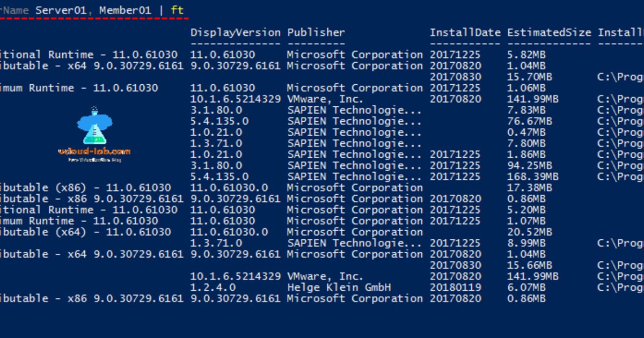
Task: Select the 6.07MB size value
Action: pos(526,288)
